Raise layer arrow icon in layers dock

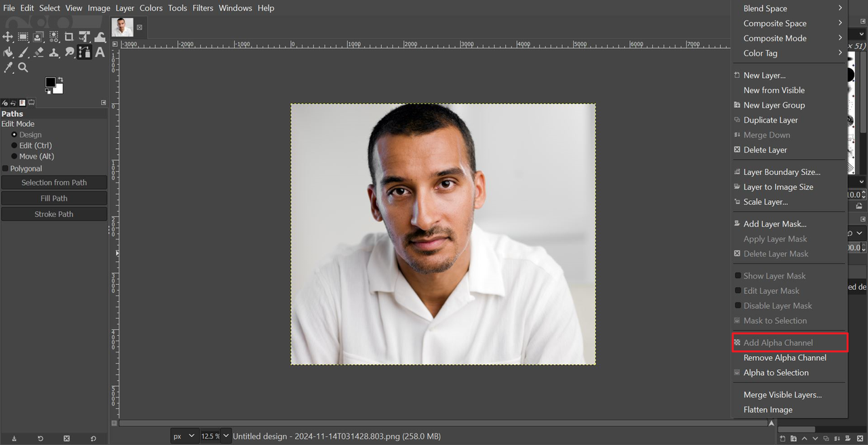click(804, 438)
